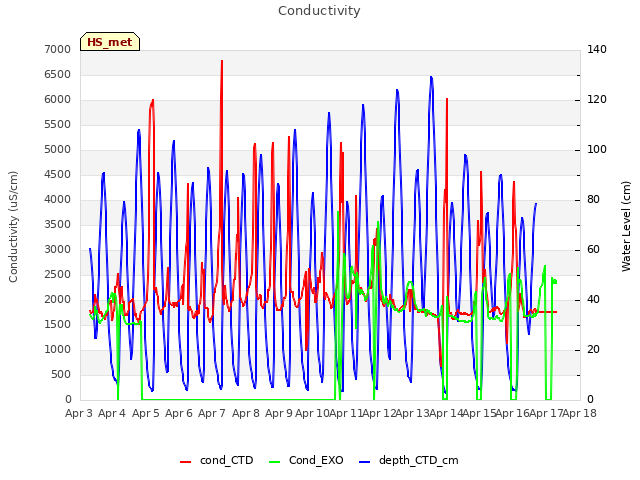Click the green Cond_EXO legend swatch

coord(275,462)
